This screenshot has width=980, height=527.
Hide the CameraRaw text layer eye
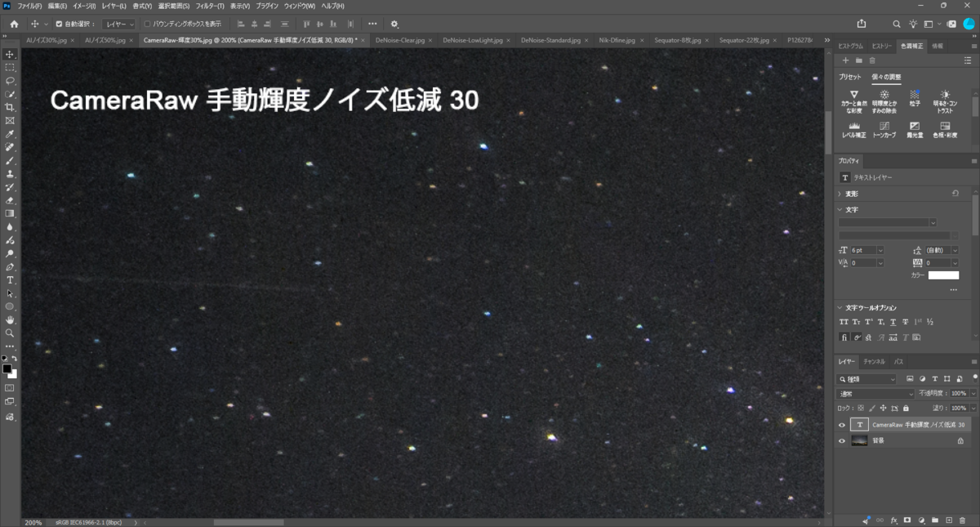(842, 425)
